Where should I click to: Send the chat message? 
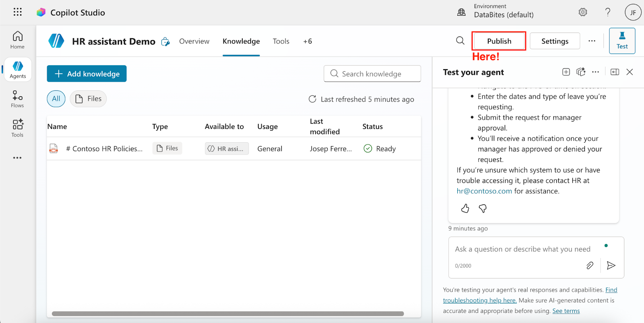pos(611,265)
